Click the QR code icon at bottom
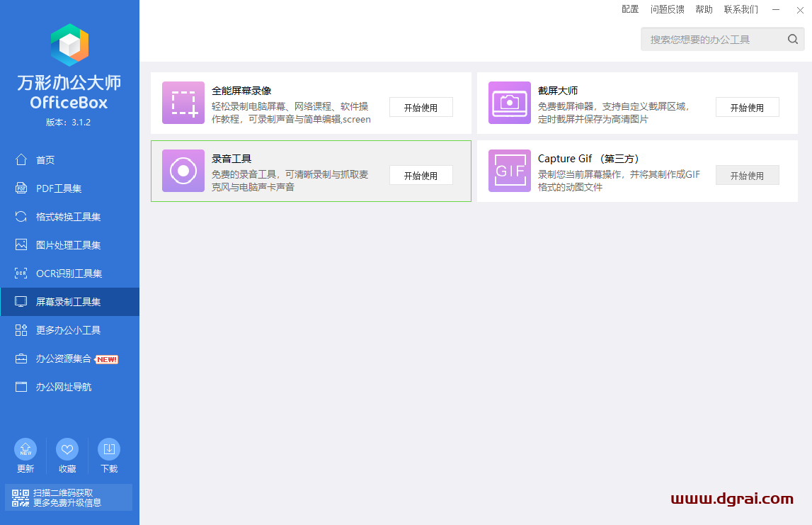The height and width of the screenshot is (525, 812). click(x=21, y=498)
